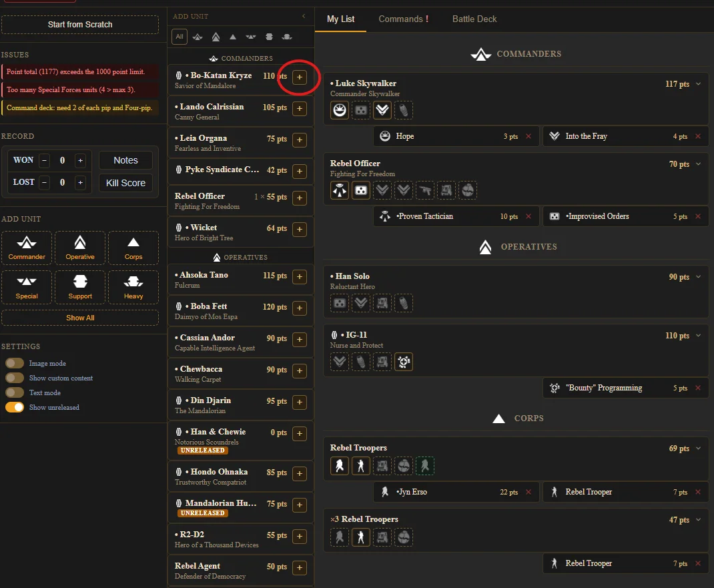Add Chewbacca using the plus icon
The image size is (714, 588).
point(299,370)
